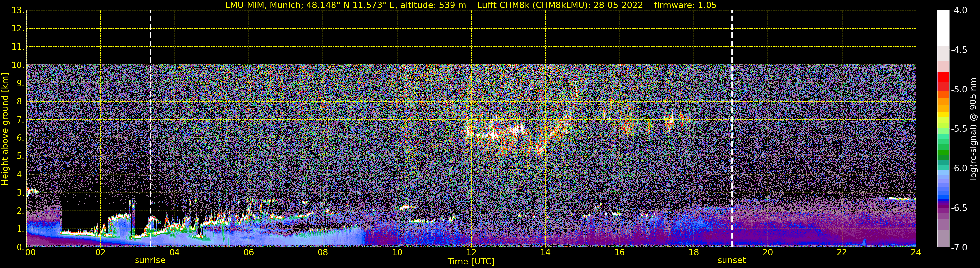Screen dimensions: 980x268
Task: Click the height axis tick label "6."
Action: click(20, 138)
